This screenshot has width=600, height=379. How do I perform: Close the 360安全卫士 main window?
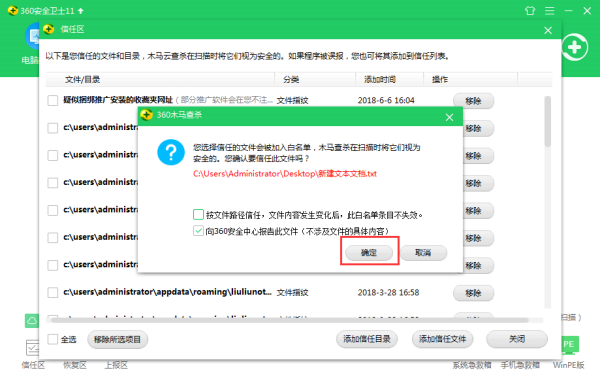pos(587,11)
